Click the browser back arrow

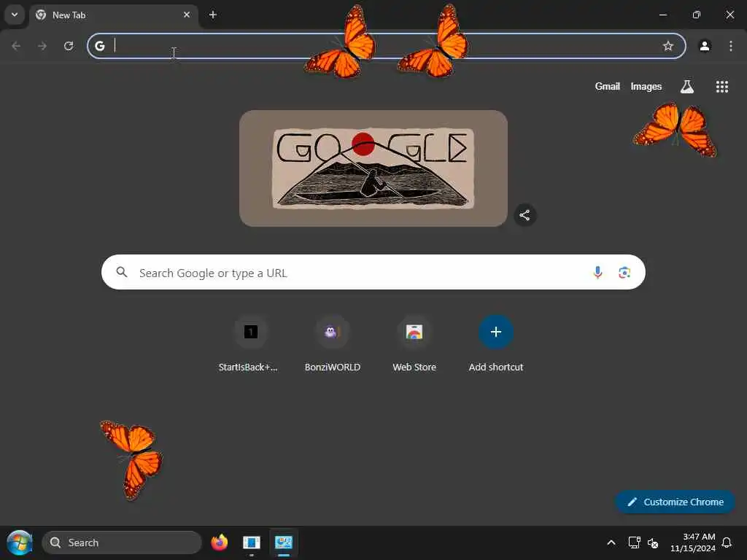point(16,46)
